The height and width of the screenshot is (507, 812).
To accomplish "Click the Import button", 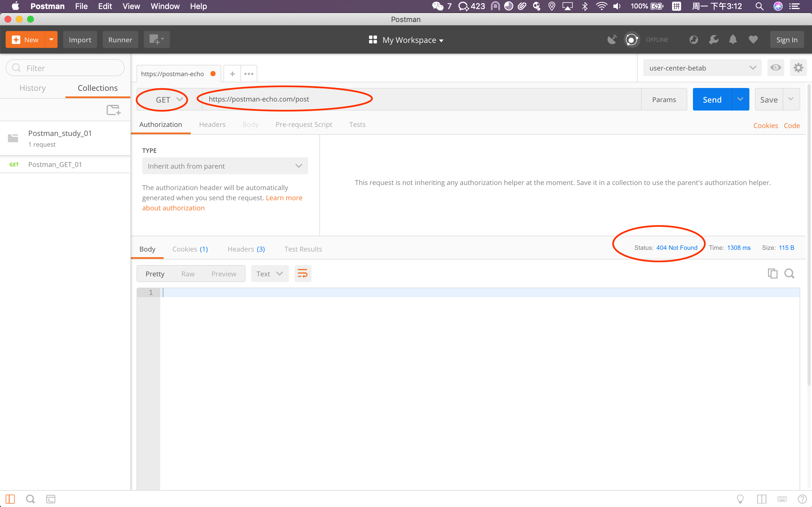I will 80,39.
